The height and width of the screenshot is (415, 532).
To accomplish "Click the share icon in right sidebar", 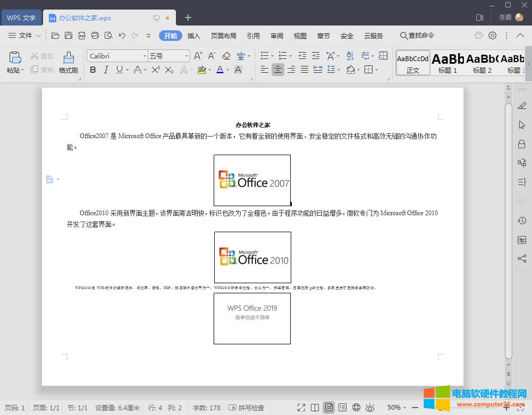I will [521, 259].
